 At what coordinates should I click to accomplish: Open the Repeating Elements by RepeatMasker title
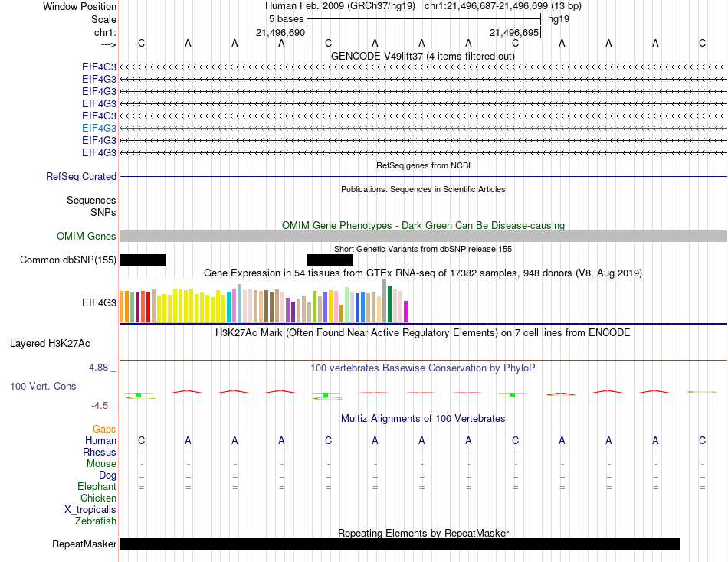(x=423, y=533)
